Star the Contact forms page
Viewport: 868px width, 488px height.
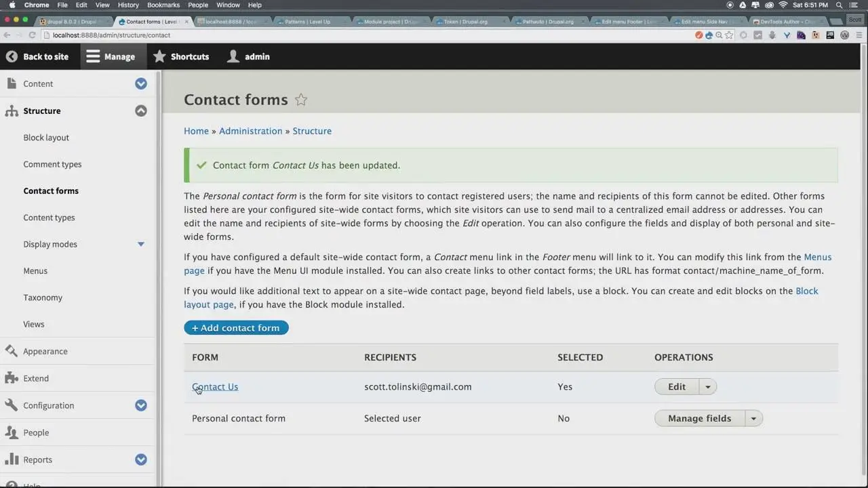[300, 100]
